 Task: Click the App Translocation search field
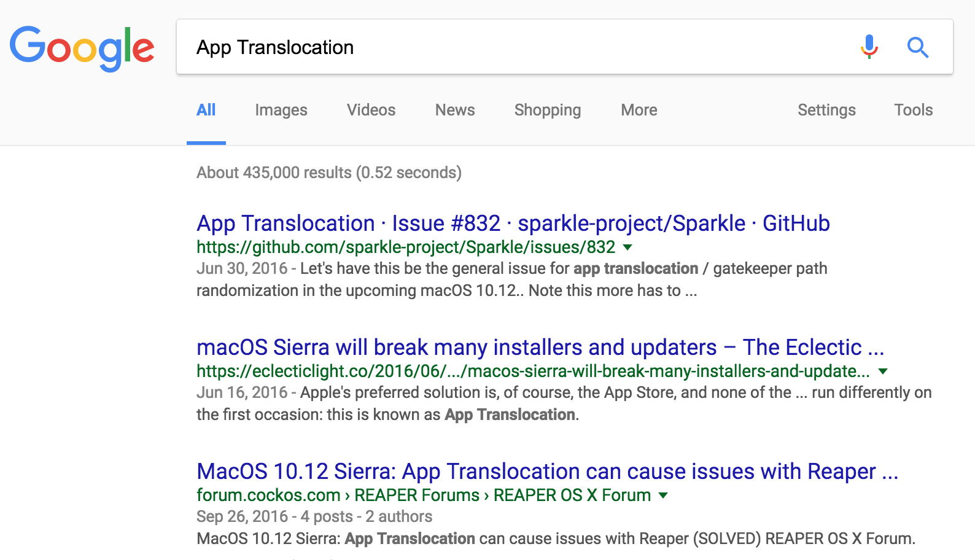coord(565,47)
